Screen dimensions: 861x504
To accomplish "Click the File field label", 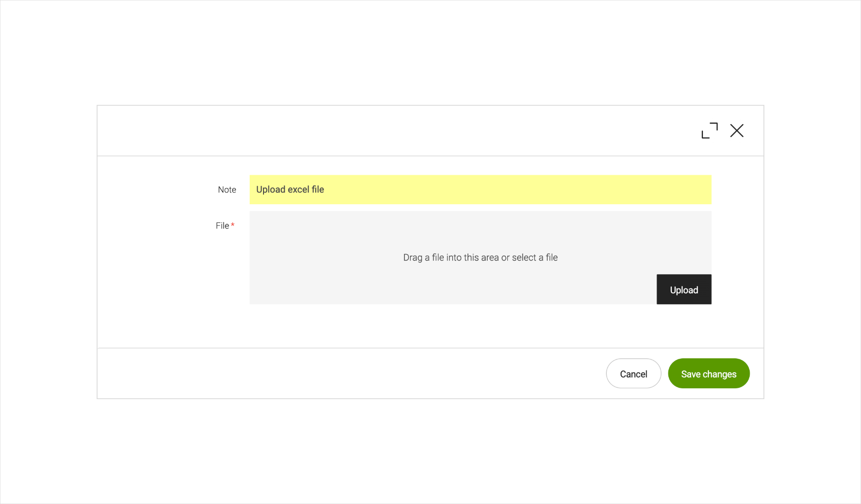I will tap(223, 225).
